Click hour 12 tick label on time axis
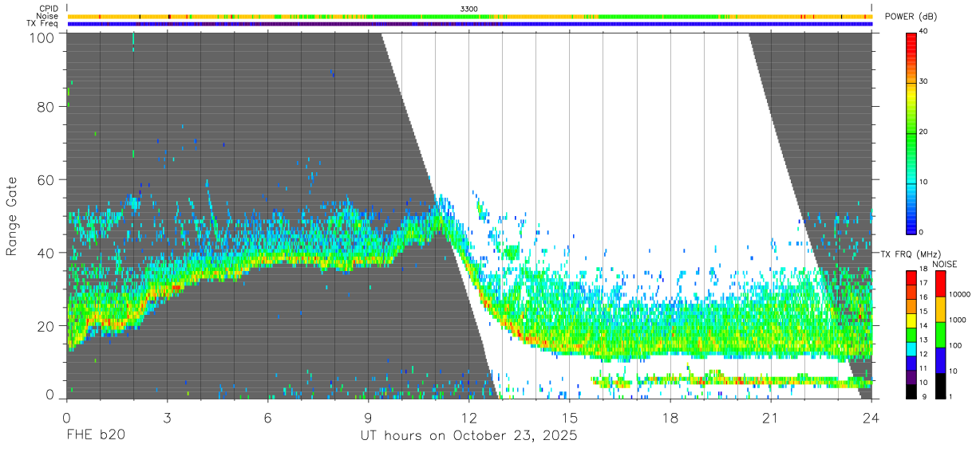This screenshot has width=980, height=452. (x=469, y=417)
